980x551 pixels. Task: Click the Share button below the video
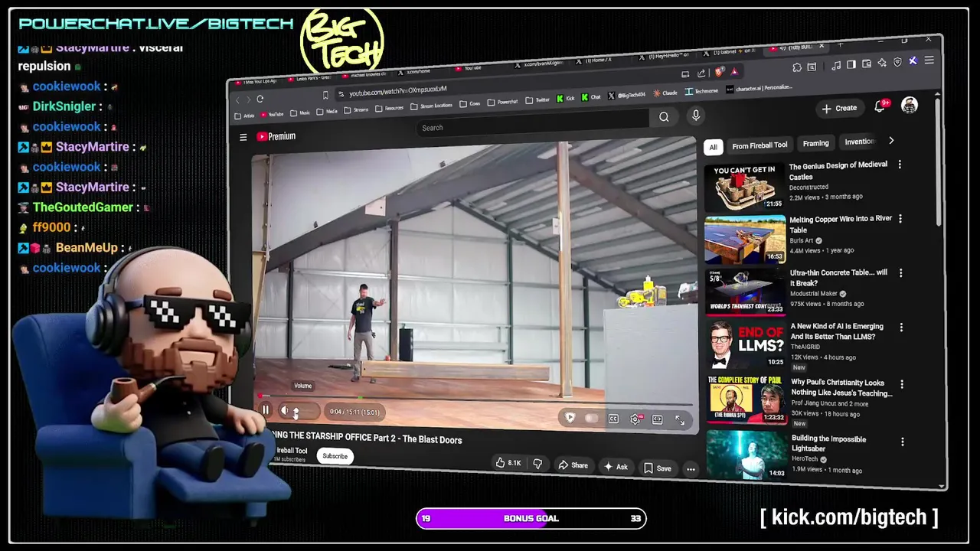tap(573, 465)
